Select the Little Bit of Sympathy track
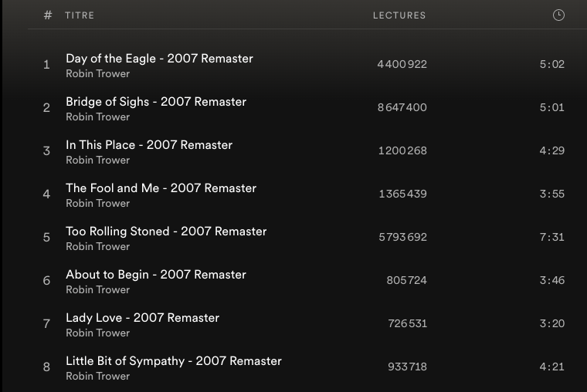The image size is (587, 392). [x=174, y=361]
